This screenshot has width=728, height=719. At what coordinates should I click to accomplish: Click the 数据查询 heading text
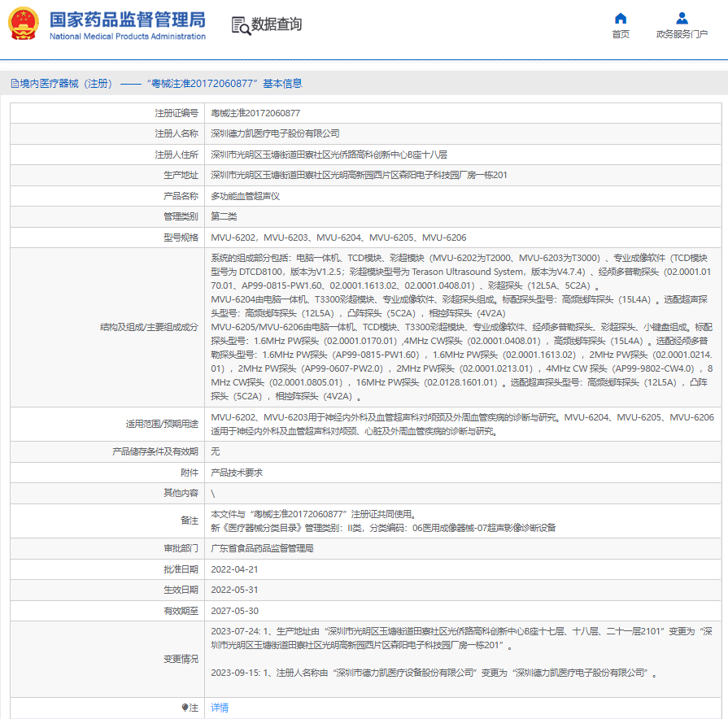(x=277, y=24)
